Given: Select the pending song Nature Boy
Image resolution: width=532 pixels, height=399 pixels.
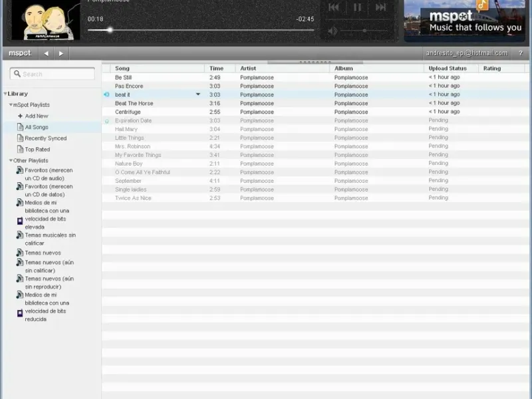Looking at the screenshot, I should [128, 164].
